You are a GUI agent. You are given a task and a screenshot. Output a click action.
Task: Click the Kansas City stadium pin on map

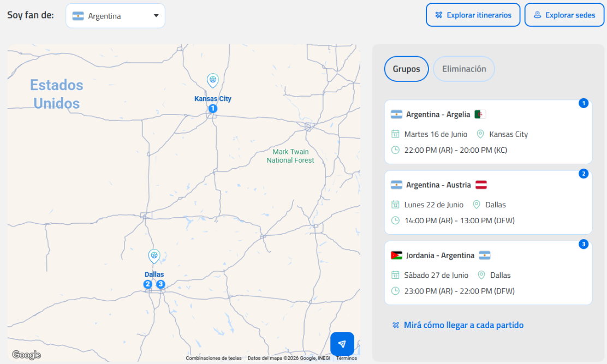coord(213,81)
